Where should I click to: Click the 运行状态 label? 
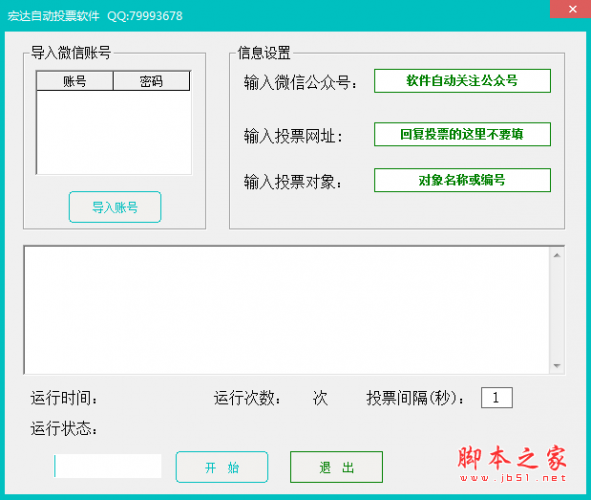pyautogui.click(x=64, y=429)
